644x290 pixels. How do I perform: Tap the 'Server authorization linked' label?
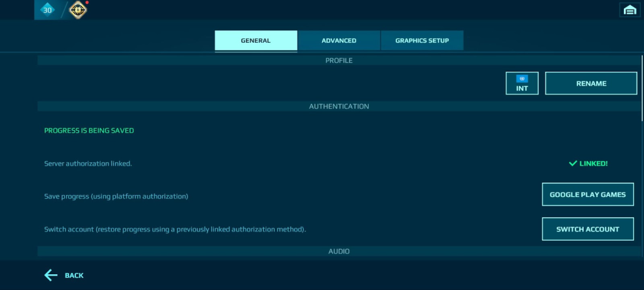coord(88,164)
